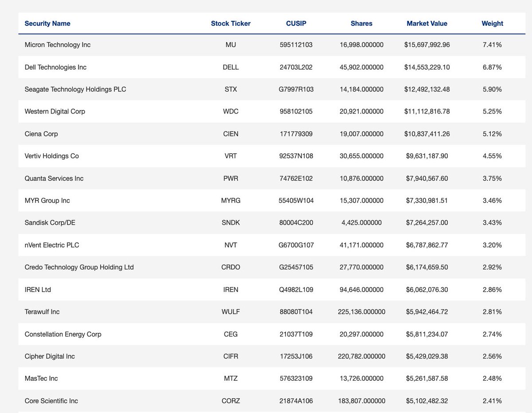Select Western Digital Corp security name
This screenshot has width=532, height=413.
pos(55,112)
